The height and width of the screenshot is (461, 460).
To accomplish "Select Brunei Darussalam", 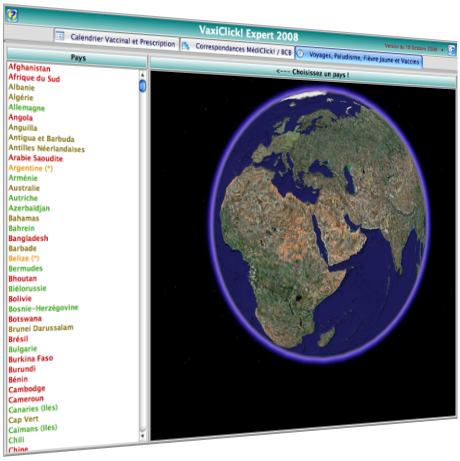I will (x=41, y=328).
